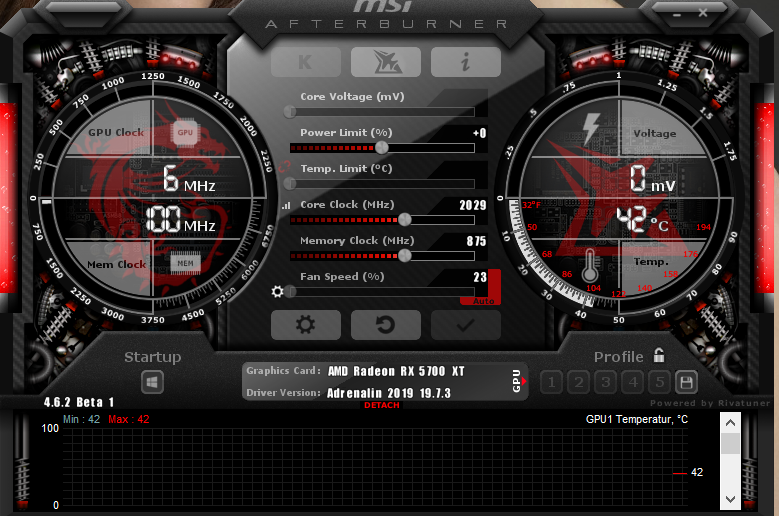779x516 pixels.
Task: Save profile with the floppy disk icon
Action: (686, 382)
